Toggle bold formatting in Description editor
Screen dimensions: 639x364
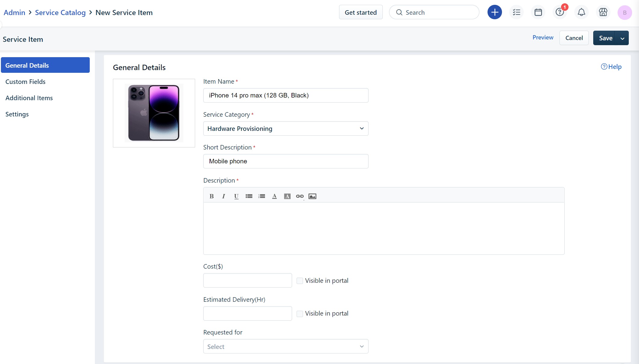click(x=211, y=196)
